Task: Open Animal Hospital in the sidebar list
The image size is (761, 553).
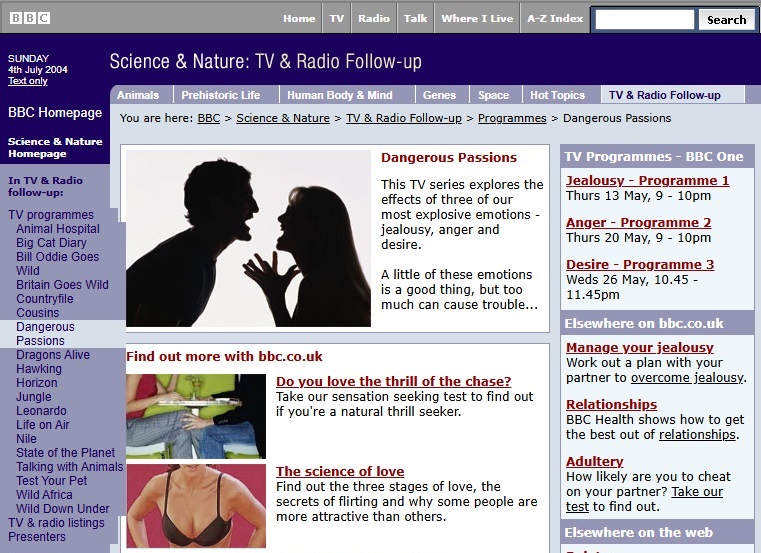Action: coord(58,229)
